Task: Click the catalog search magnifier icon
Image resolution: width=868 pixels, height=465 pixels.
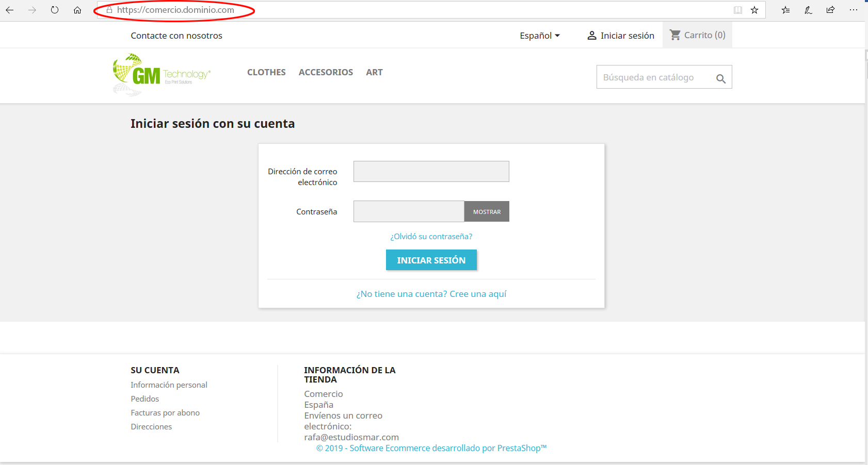Action: (720, 78)
